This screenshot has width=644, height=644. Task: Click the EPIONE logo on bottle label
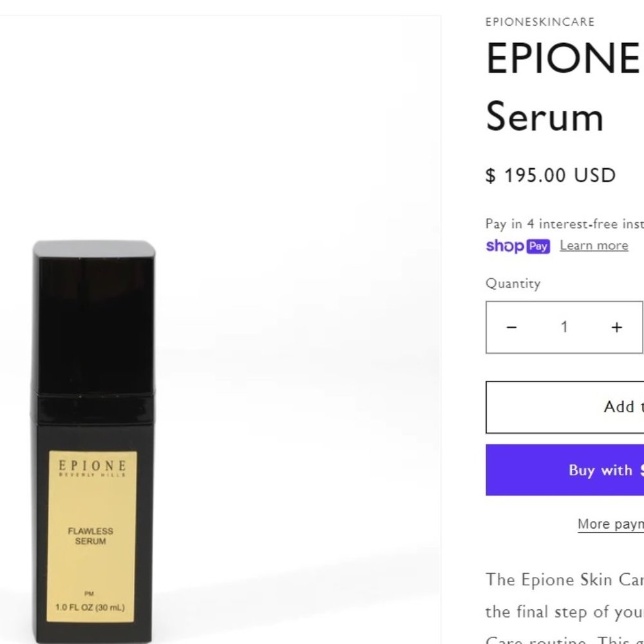point(92,468)
